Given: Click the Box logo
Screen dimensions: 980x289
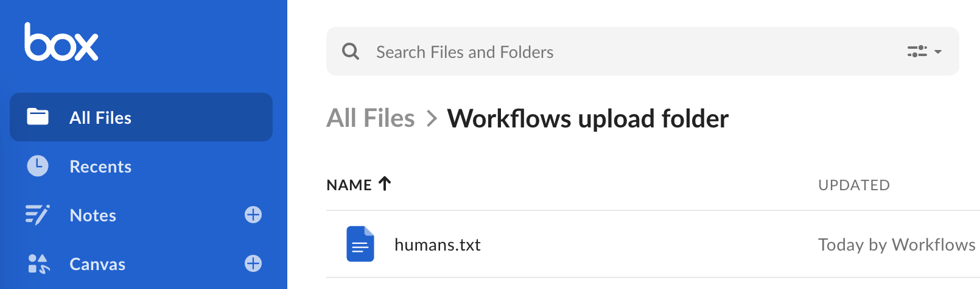Looking at the screenshot, I should pyautogui.click(x=61, y=42).
